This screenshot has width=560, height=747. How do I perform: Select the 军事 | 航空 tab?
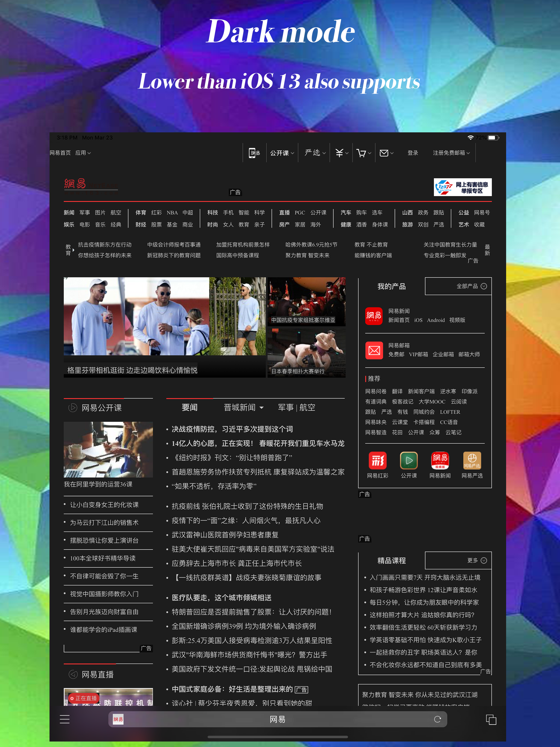(296, 407)
